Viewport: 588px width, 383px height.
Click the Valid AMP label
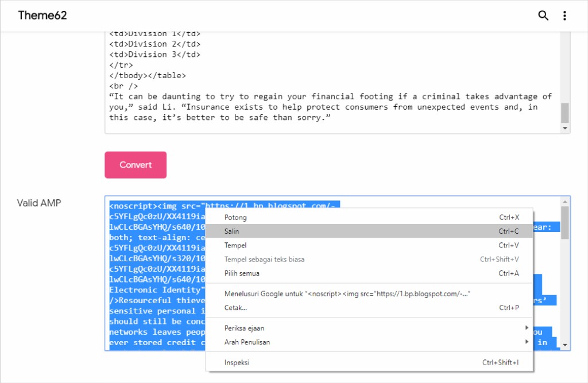tap(39, 203)
